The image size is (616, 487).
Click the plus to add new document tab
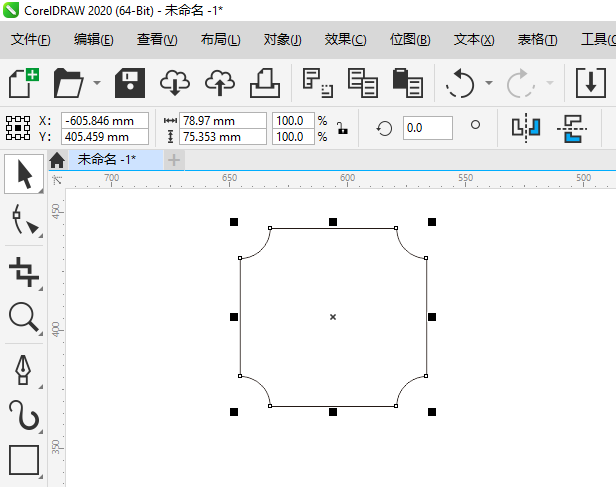coord(174,160)
